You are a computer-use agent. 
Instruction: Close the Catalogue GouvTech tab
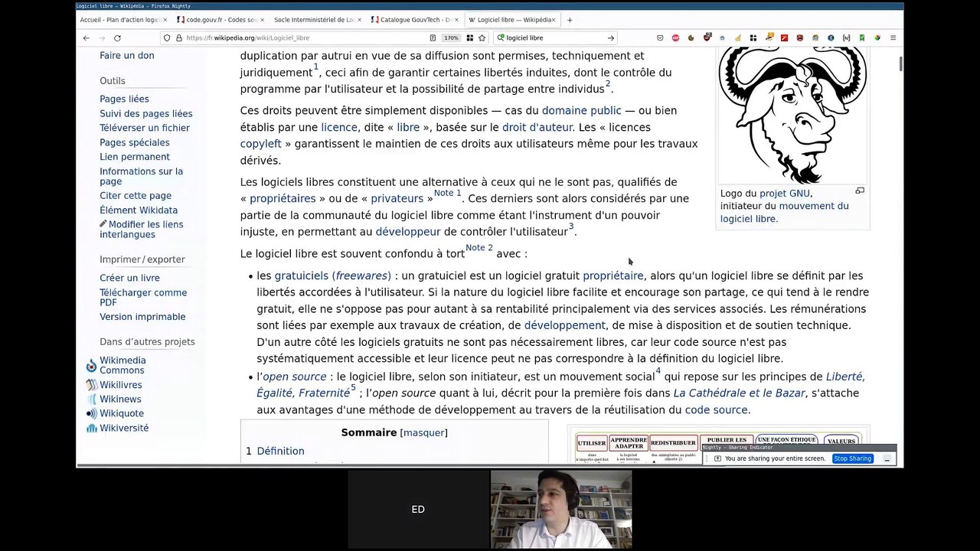(457, 20)
